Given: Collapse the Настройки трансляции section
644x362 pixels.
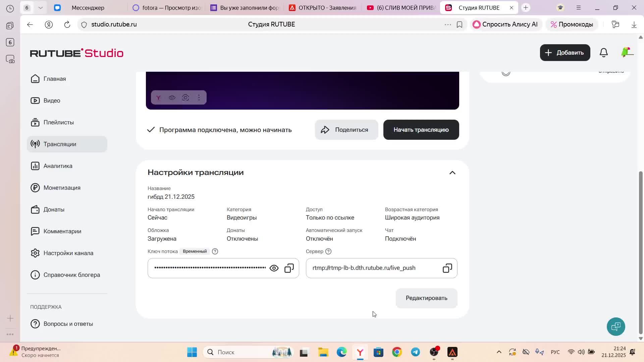Looking at the screenshot, I should (452, 173).
